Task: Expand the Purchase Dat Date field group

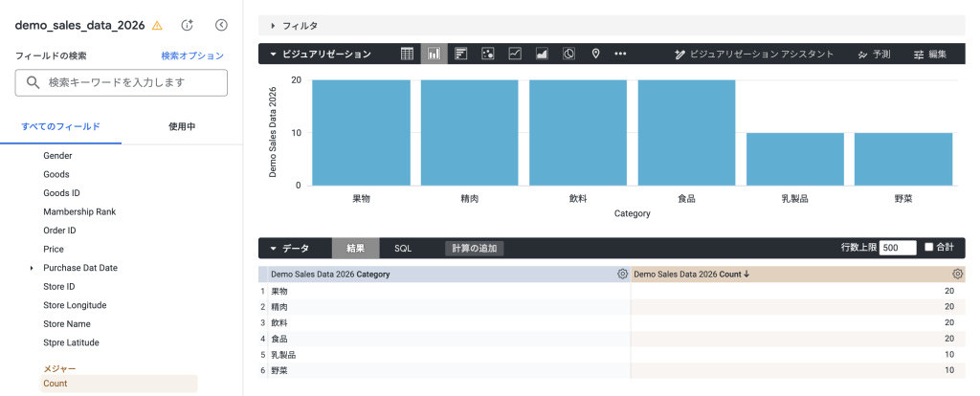Action: click(32, 268)
